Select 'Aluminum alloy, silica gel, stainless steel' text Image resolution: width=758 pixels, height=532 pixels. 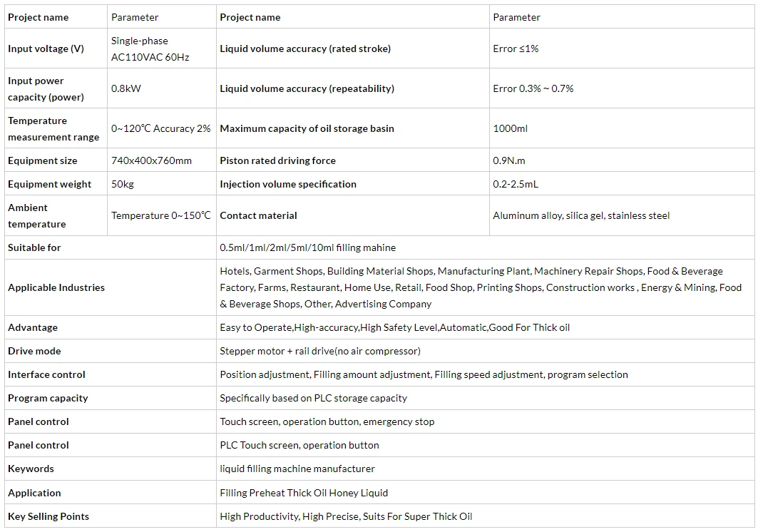tap(581, 215)
